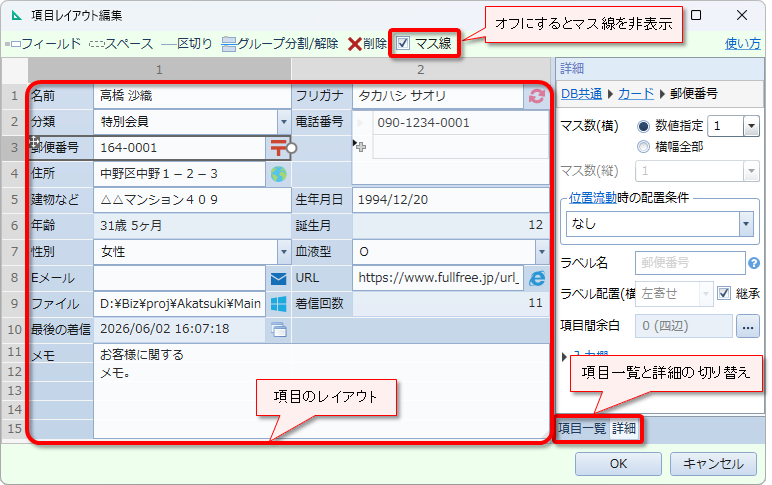Screen dimensions: 772x485
Task: Open the 血液型 dropdown arrow
Action: [x=542, y=252]
